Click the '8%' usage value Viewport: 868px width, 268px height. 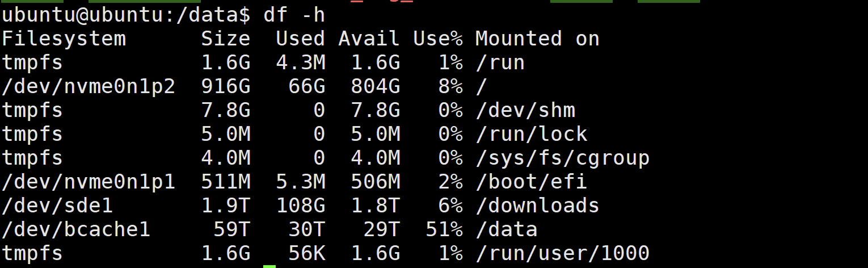click(x=450, y=86)
